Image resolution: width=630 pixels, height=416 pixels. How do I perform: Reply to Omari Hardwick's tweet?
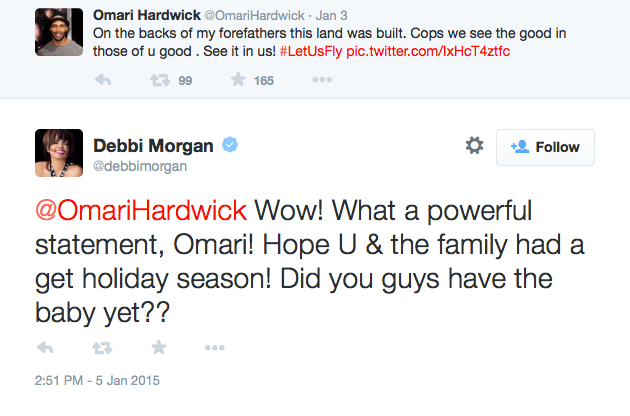[x=103, y=80]
